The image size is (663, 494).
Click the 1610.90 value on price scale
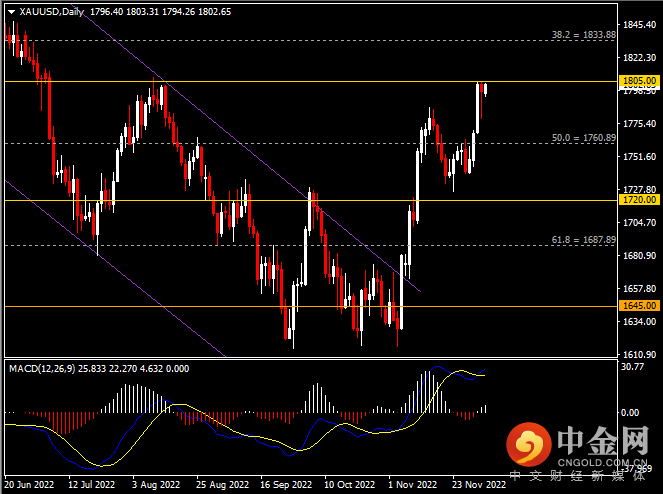pyautogui.click(x=638, y=354)
